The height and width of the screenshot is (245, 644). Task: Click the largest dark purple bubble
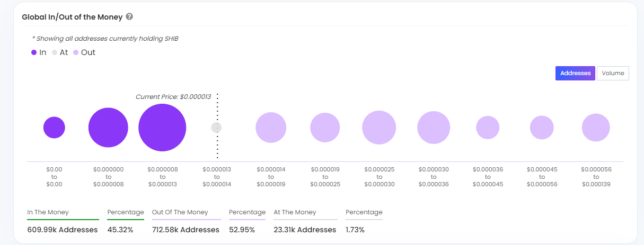tap(162, 128)
